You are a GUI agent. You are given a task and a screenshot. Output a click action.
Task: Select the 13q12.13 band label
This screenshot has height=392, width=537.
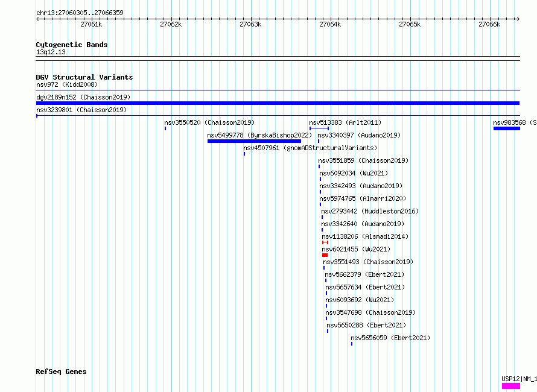pos(51,52)
